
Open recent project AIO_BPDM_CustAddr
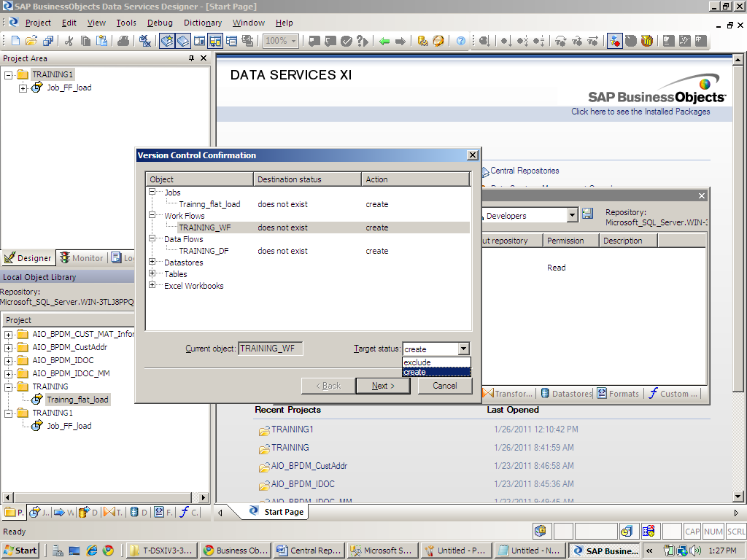pos(309,466)
